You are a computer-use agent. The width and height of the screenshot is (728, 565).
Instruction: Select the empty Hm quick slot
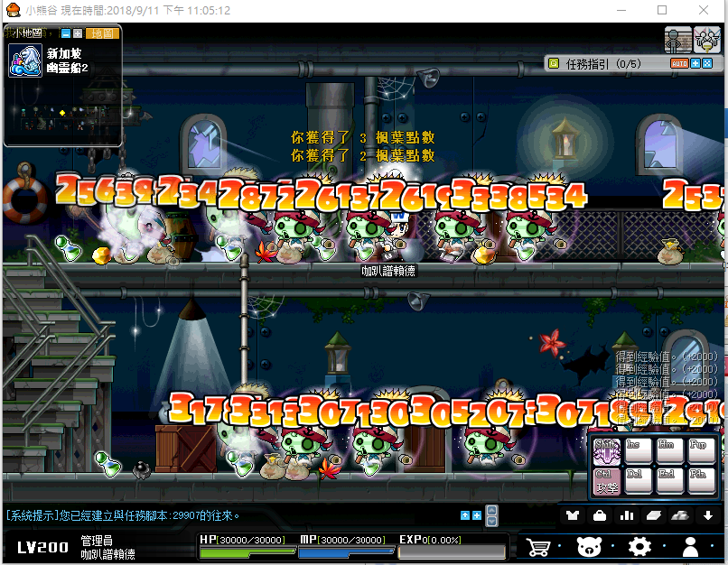coord(670,451)
